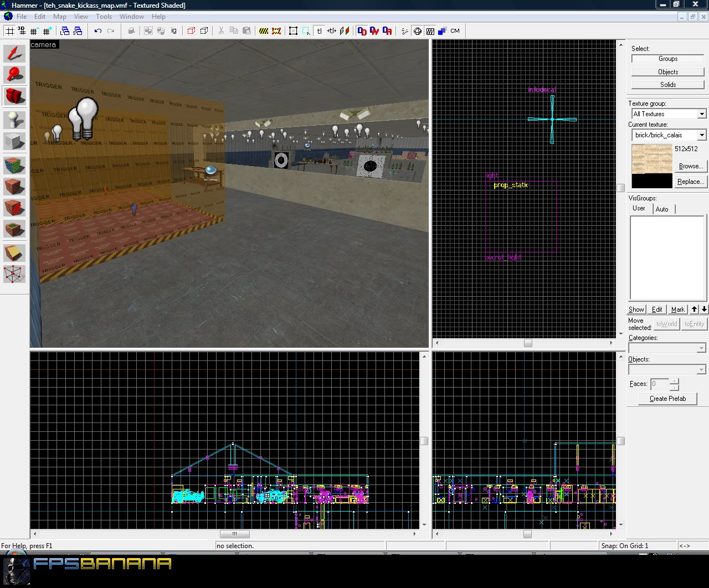Select the Clipping tool

click(14, 252)
